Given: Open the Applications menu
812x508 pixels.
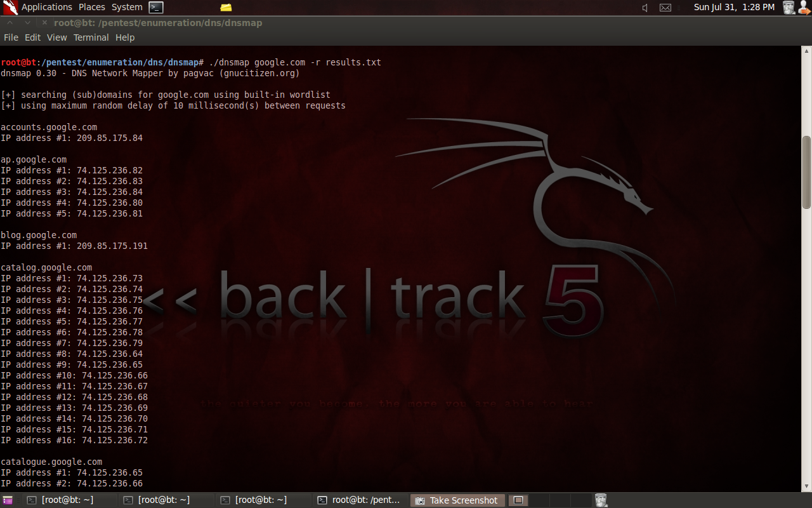Looking at the screenshot, I should pyautogui.click(x=47, y=7).
